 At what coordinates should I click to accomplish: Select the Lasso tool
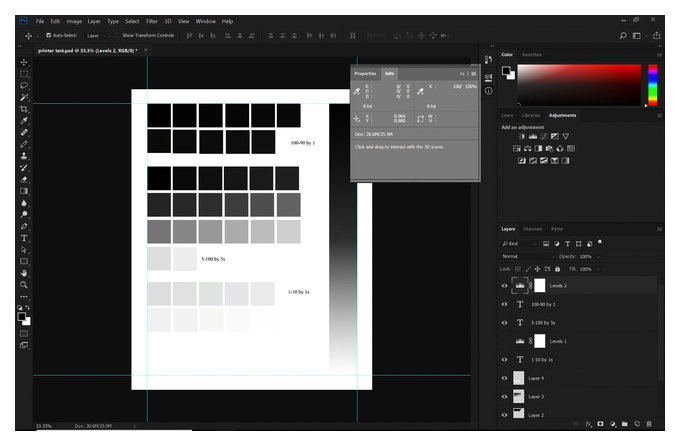24,85
